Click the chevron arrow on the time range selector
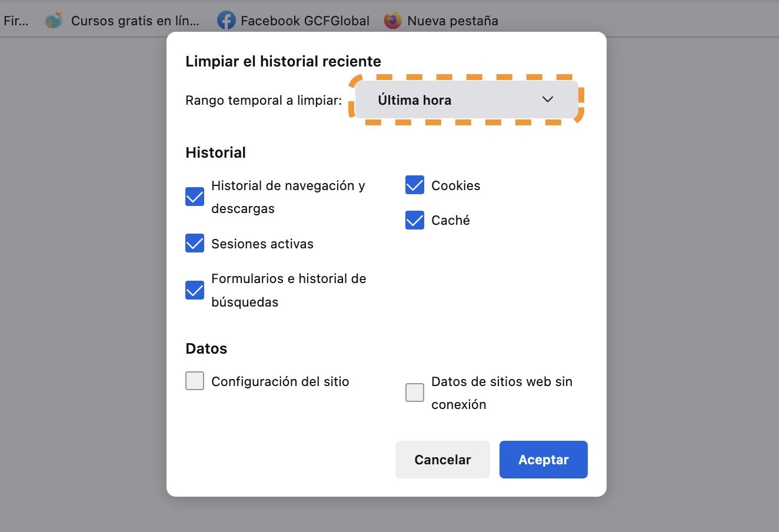Viewport: 779px width, 532px height. (x=548, y=99)
